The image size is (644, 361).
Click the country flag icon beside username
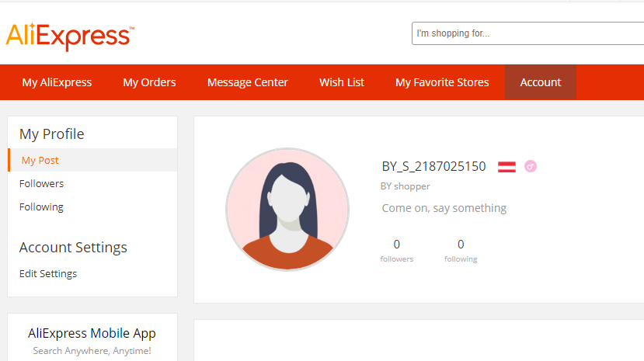(506, 167)
